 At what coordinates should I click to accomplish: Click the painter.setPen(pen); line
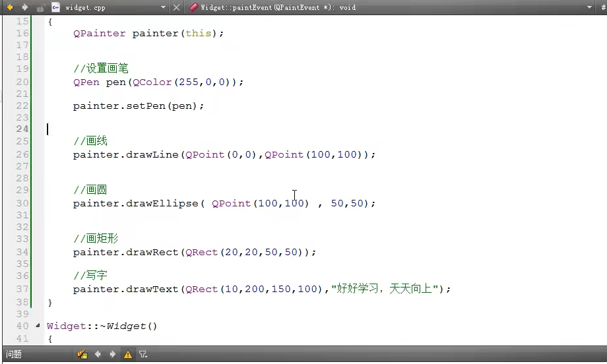[x=138, y=106]
